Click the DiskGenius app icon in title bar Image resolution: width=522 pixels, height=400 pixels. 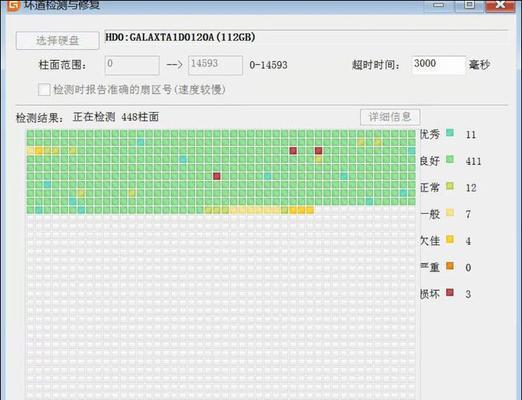coord(13,5)
